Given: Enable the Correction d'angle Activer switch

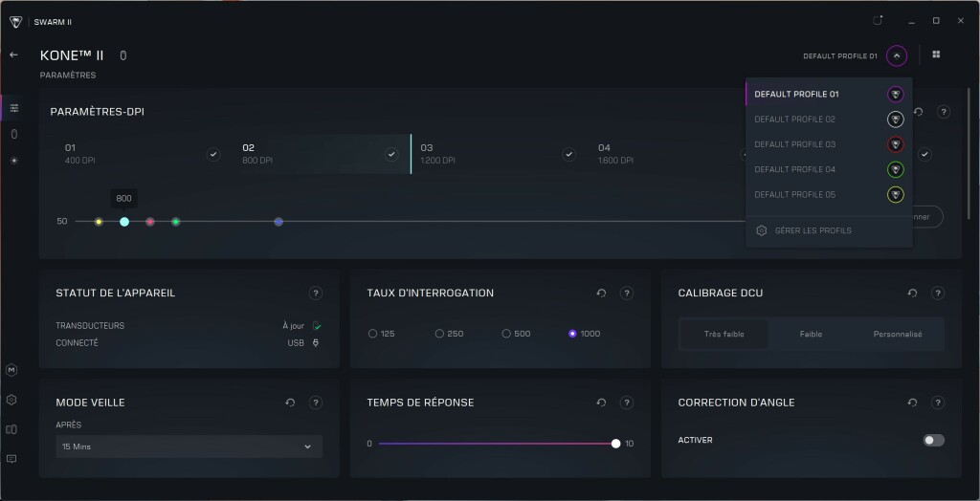Looking at the screenshot, I should [x=934, y=441].
